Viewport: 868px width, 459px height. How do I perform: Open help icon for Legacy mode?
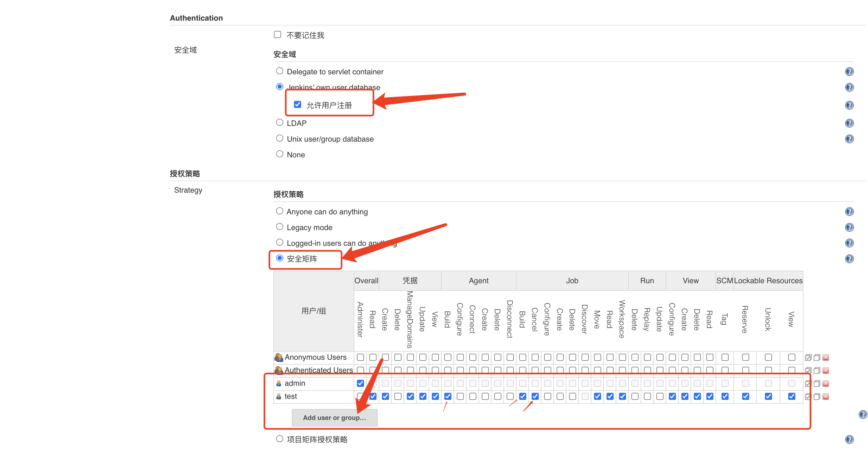tap(849, 227)
